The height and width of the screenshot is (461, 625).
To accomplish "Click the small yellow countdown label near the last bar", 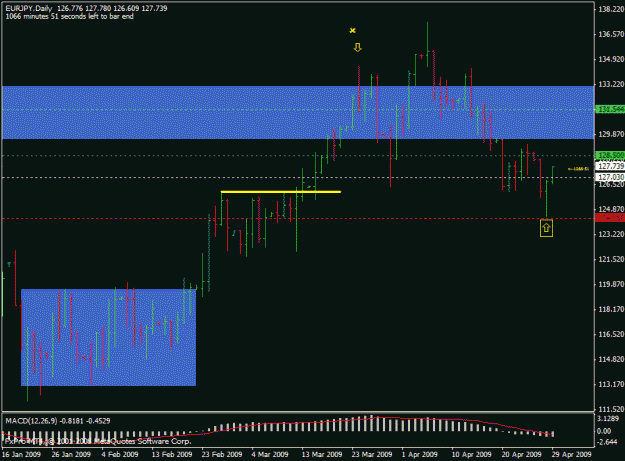I will (578, 169).
